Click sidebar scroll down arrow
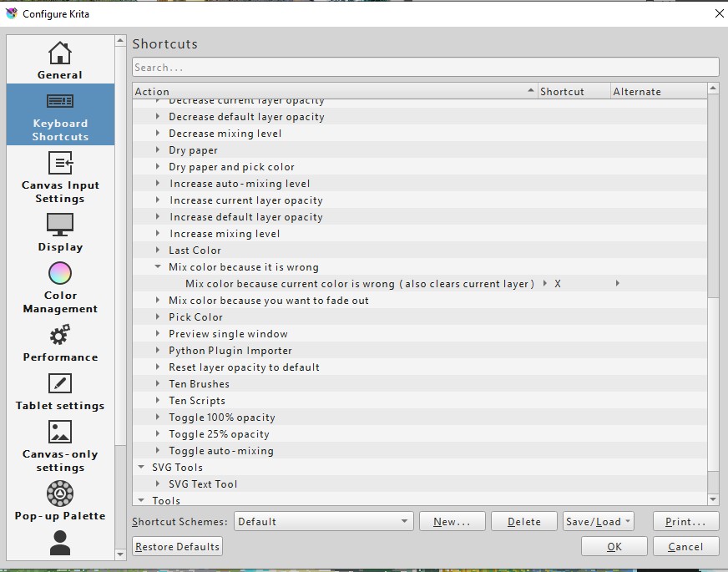The height and width of the screenshot is (572, 728). click(120, 554)
